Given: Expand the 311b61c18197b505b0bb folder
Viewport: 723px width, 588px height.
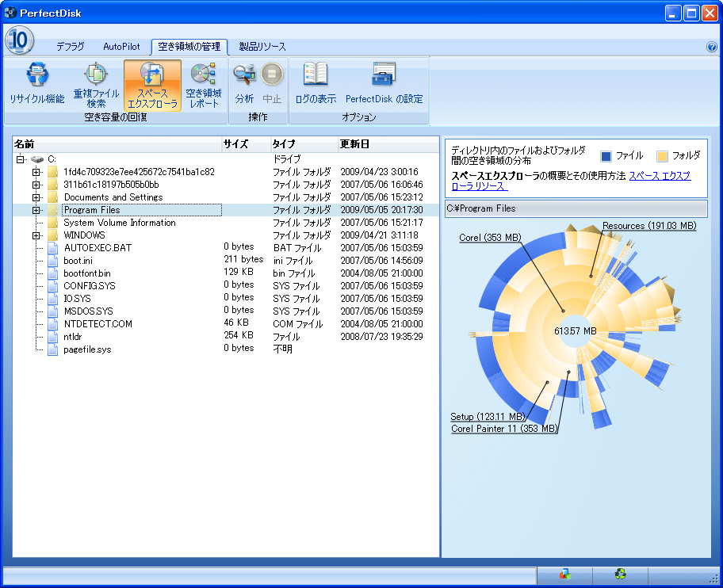Looking at the screenshot, I should pos(36,185).
